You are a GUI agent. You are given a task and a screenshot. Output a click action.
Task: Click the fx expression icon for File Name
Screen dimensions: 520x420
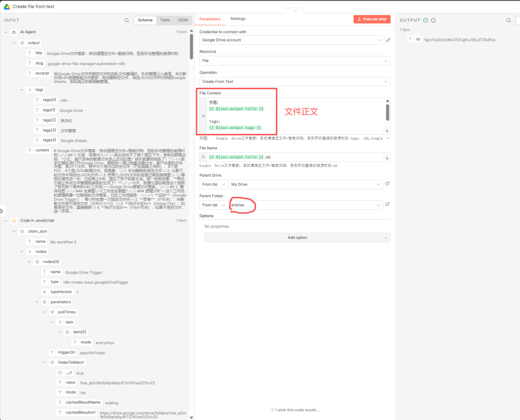[203, 157]
